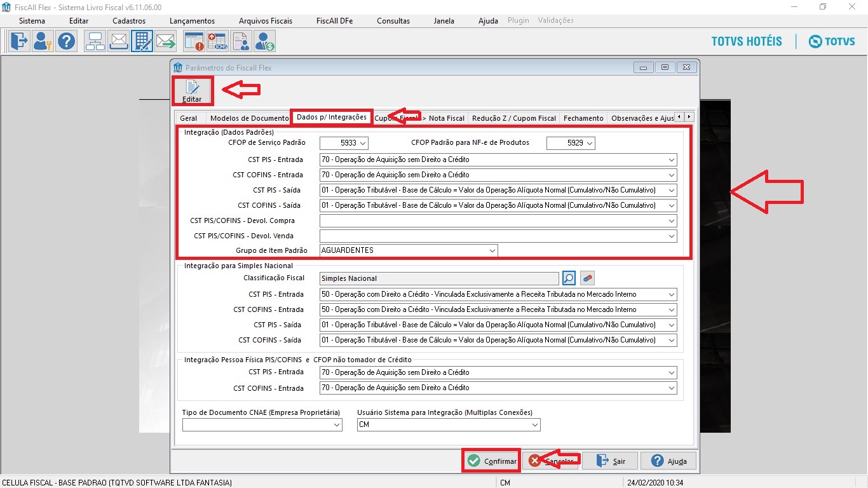Select the building with pencil icon
The height and width of the screenshot is (488, 868).
pyautogui.click(x=142, y=42)
